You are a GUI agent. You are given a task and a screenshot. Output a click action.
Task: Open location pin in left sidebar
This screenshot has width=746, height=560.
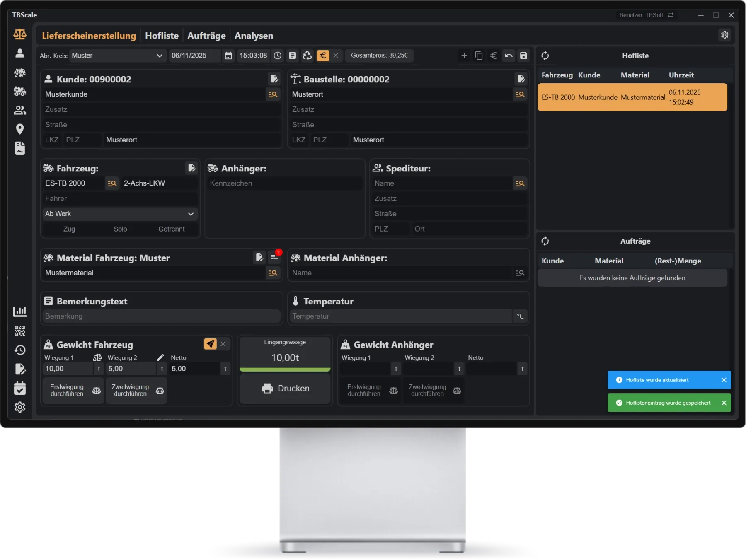[x=19, y=129]
